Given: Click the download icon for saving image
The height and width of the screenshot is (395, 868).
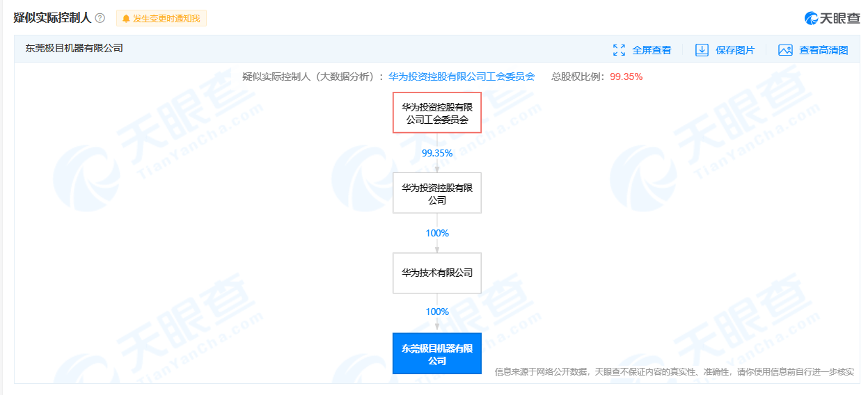Looking at the screenshot, I should (x=702, y=50).
